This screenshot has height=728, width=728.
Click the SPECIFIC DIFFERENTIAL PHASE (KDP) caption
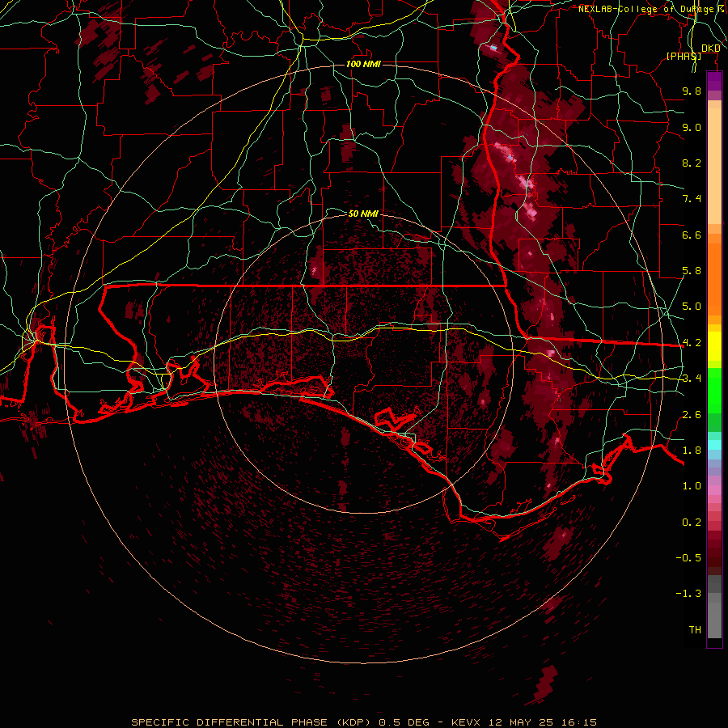[252, 722]
